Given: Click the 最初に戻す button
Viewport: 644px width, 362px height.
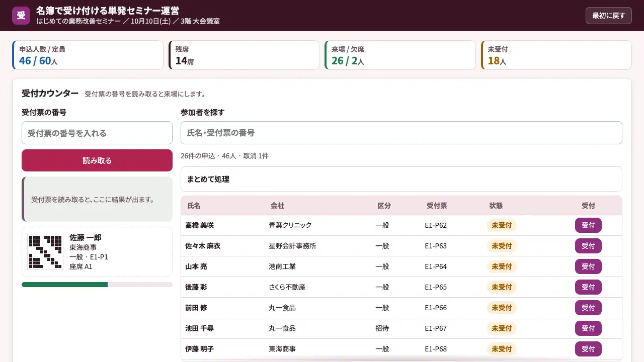Looking at the screenshot, I should tap(608, 16).
